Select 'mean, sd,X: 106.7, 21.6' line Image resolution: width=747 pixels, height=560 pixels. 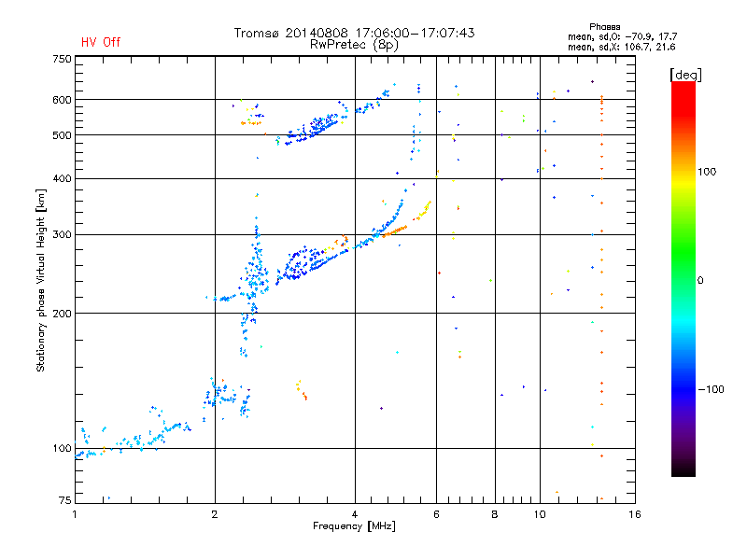pyautogui.click(x=621, y=47)
